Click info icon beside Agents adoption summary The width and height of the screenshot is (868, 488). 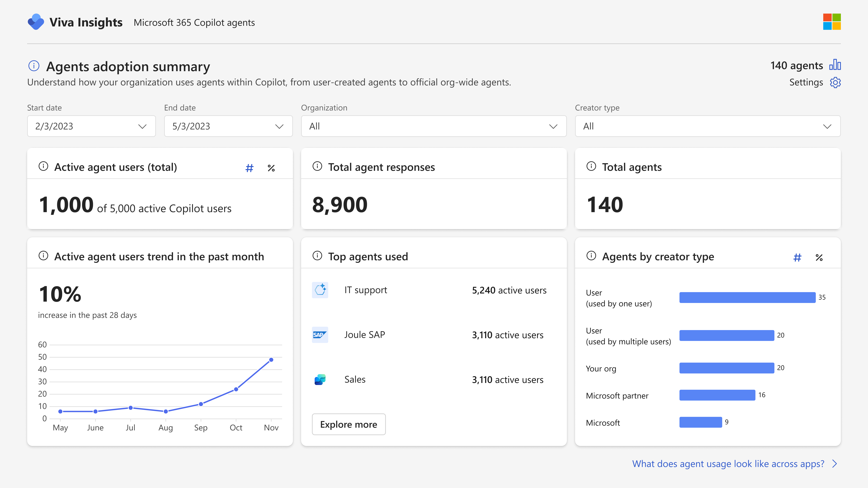tap(34, 66)
